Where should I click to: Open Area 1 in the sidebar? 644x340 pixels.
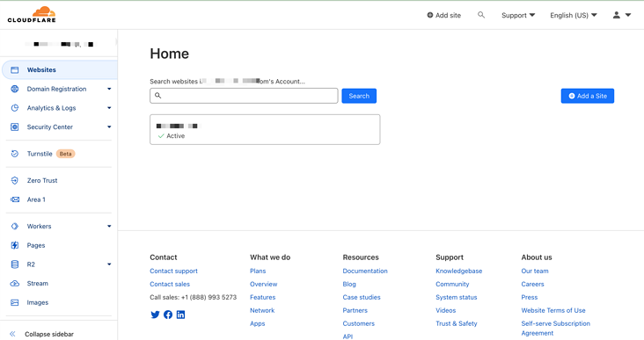coord(36,199)
